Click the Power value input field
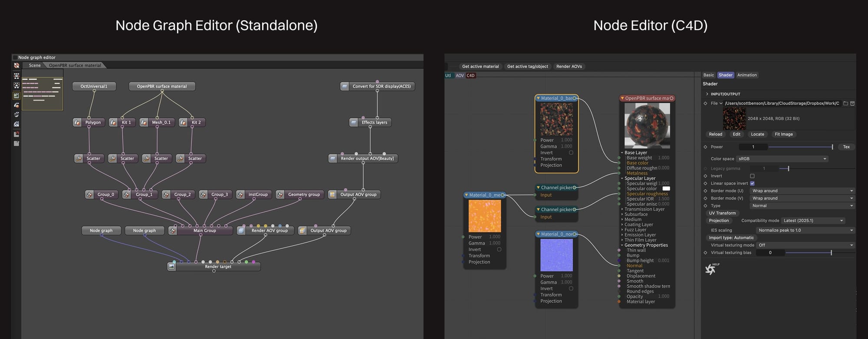This screenshot has height=339, width=868. 753,147
